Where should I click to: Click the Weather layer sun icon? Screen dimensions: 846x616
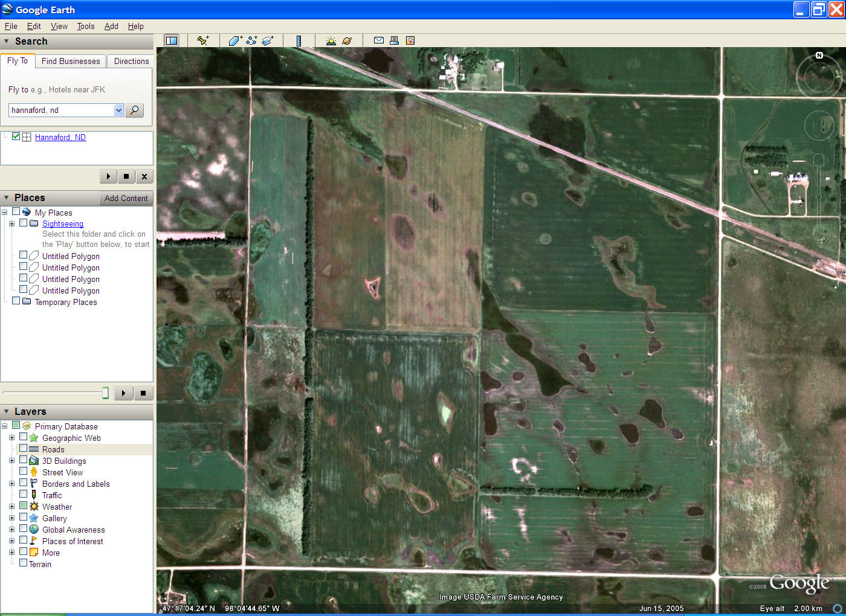(x=34, y=507)
